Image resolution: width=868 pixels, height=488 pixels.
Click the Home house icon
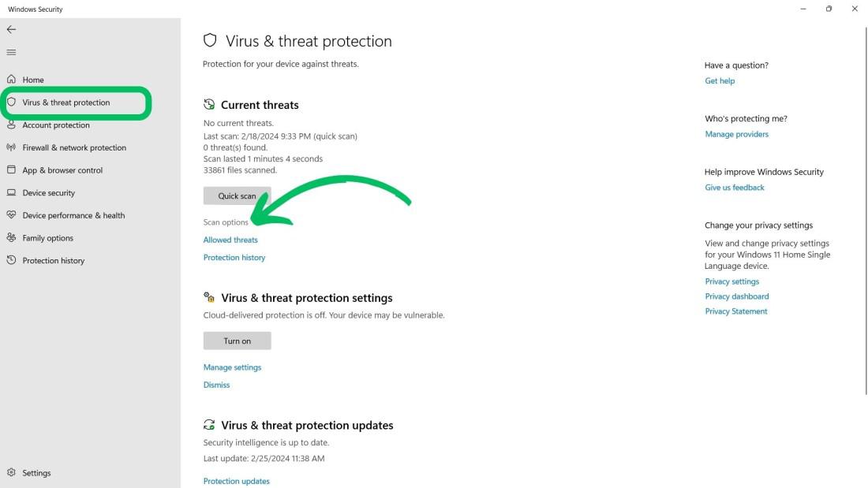(x=11, y=80)
